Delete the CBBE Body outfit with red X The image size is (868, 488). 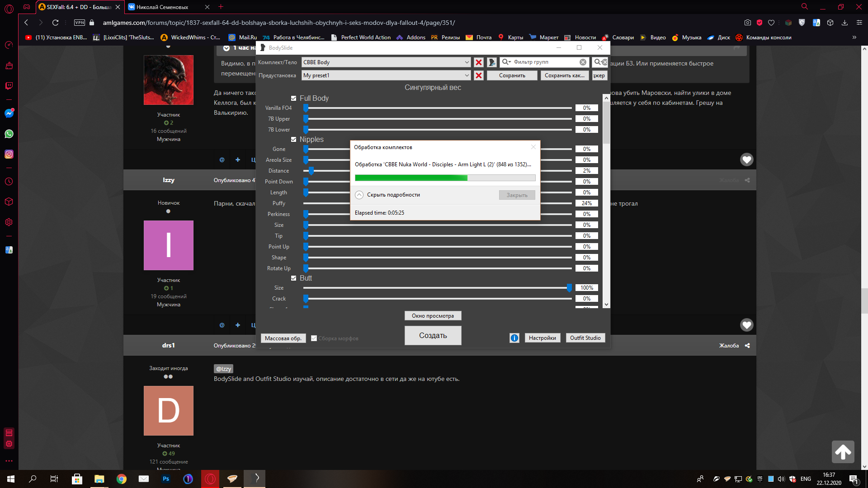click(479, 62)
